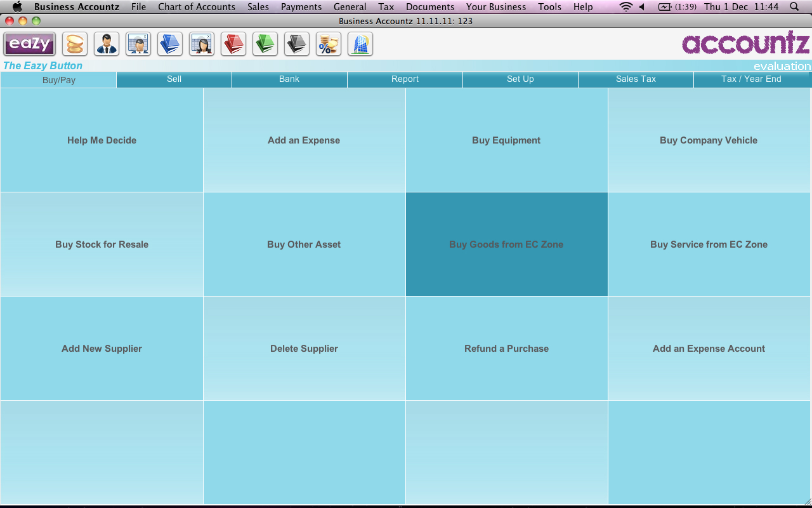Click the office building toolbar icon
This screenshot has width=812, height=508.
(360, 44)
